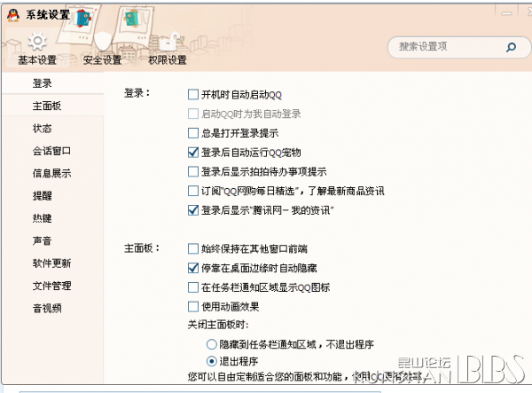
Task: Open the 权限设置 tab label
Action: tap(168, 60)
